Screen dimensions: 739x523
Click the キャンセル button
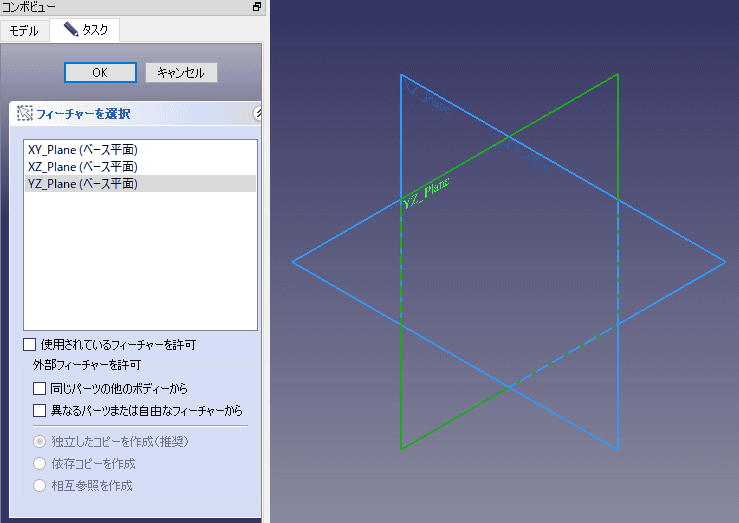(181, 73)
